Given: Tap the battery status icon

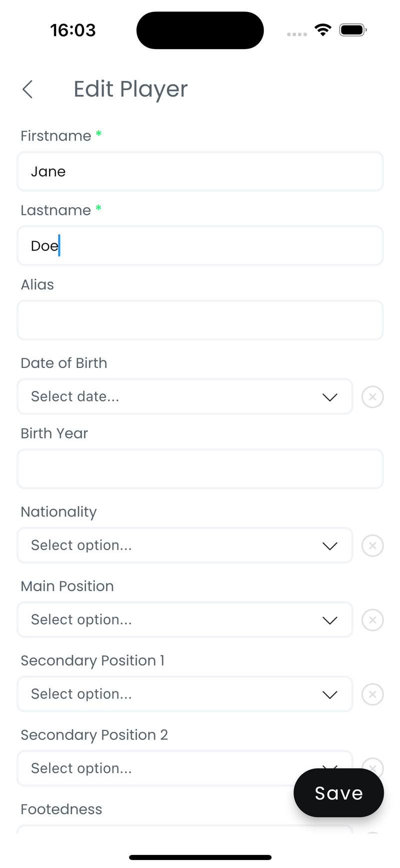Looking at the screenshot, I should point(353,30).
